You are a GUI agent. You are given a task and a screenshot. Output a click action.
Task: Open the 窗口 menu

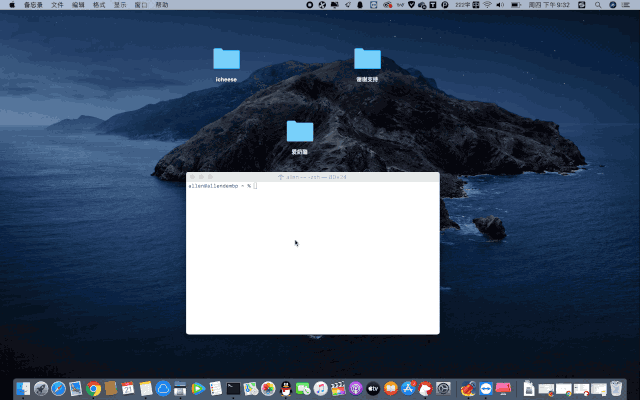click(141, 5)
